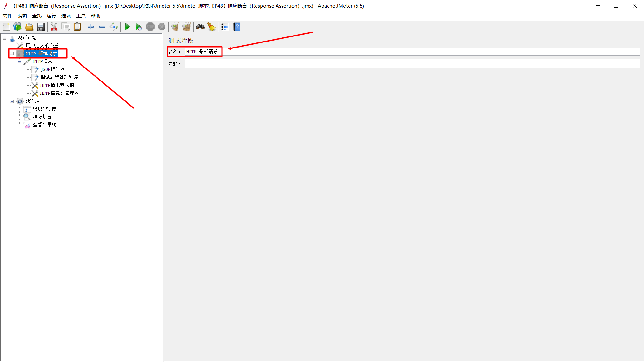Click the Toggle enable/disable toolbar icon

point(114,27)
